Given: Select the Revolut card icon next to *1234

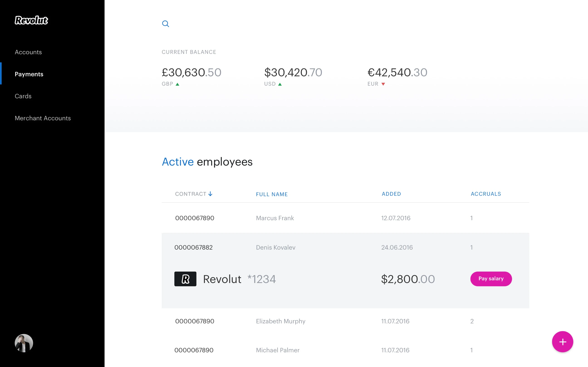Looking at the screenshot, I should (x=185, y=279).
